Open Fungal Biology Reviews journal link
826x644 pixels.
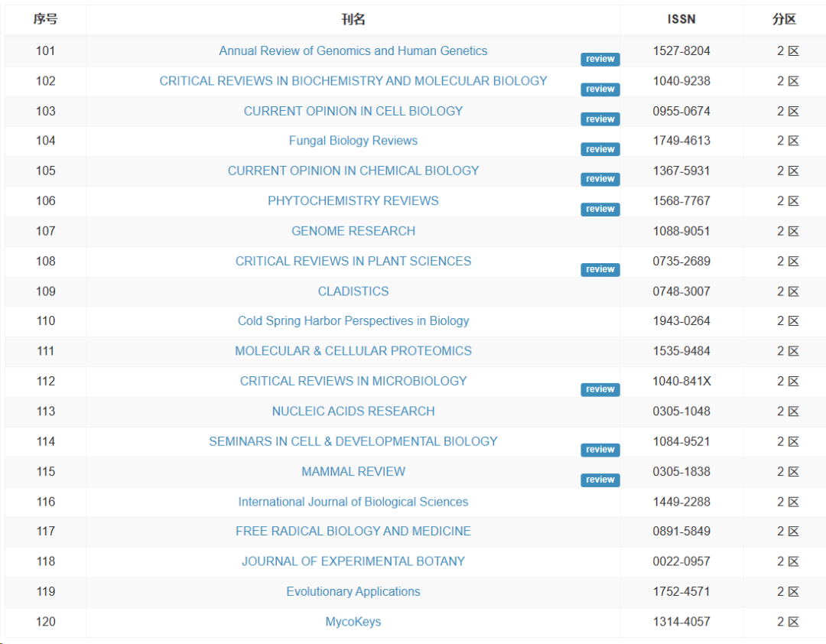pyautogui.click(x=353, y=141)
